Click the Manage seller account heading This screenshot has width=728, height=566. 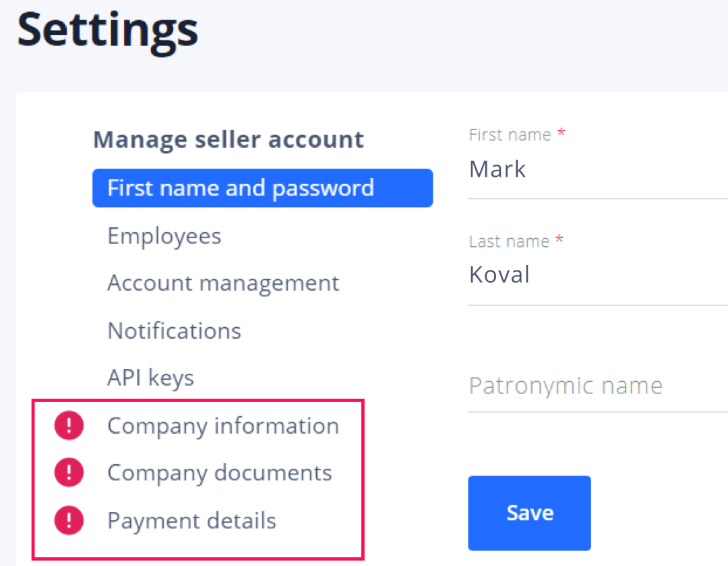(x=229, y=140)
